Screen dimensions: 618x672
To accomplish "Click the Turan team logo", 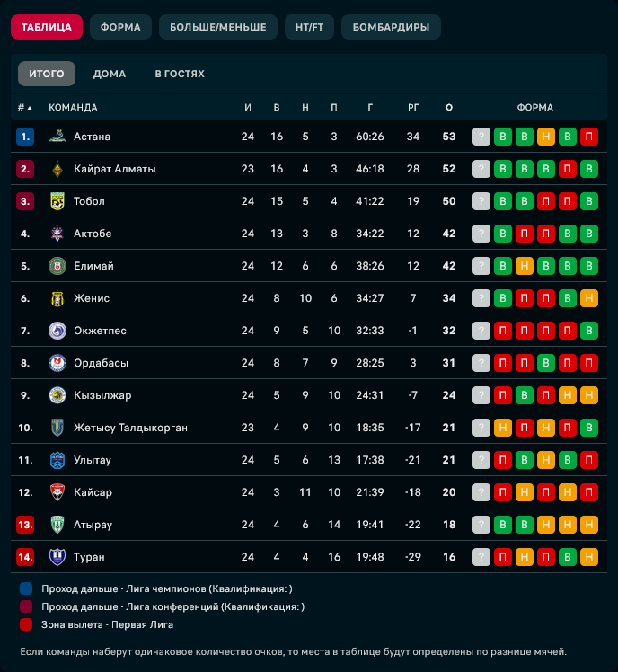I will (x=57, y=557).
